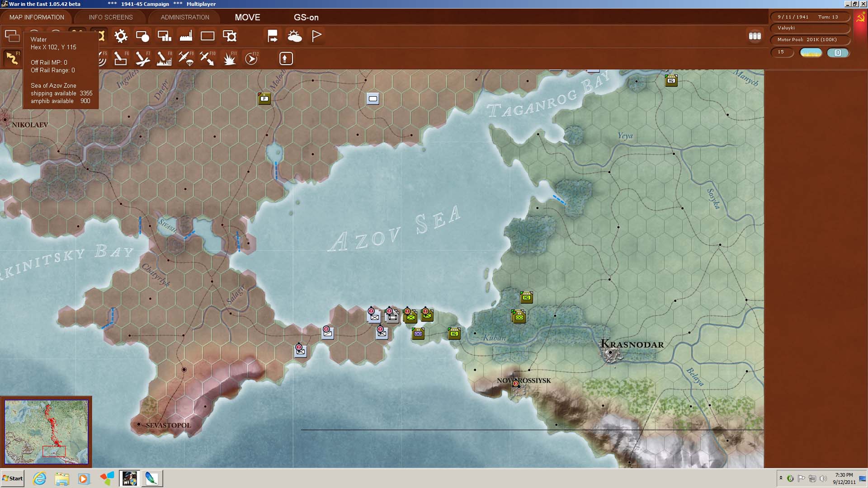Image resolution: width=868 pixels, height=488 pixels.
Task: Click the minimap thumbnail of the front
Action: pyautogui.click(x=46, y=432)
